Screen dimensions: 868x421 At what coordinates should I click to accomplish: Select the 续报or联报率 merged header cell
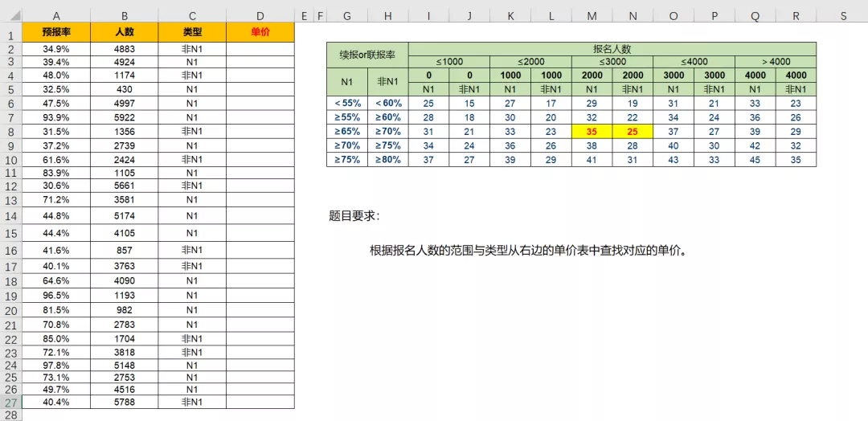(367, 55)
